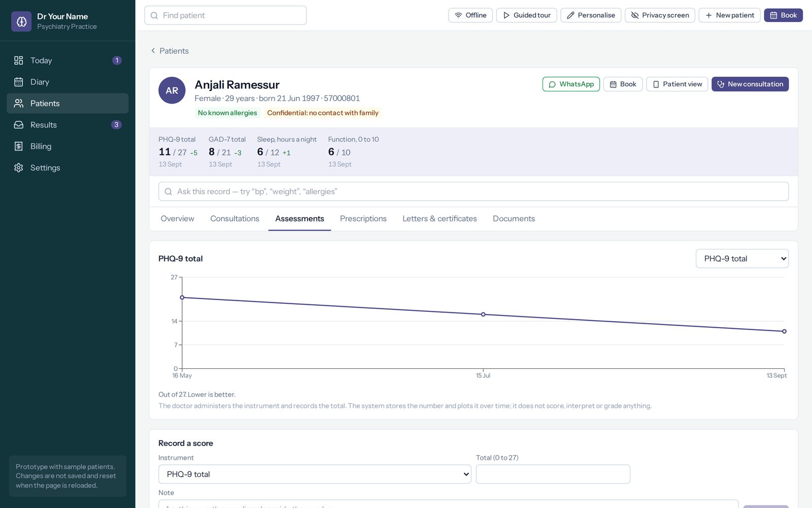Switch to the Consultations tab

[x=235, y=218]
